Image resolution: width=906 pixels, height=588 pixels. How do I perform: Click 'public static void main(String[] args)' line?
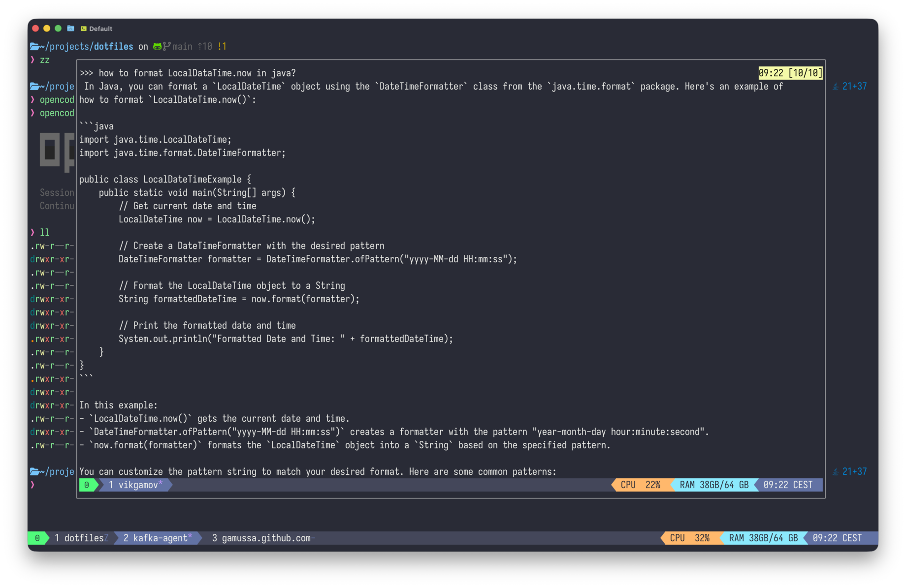tap(197, 192)
